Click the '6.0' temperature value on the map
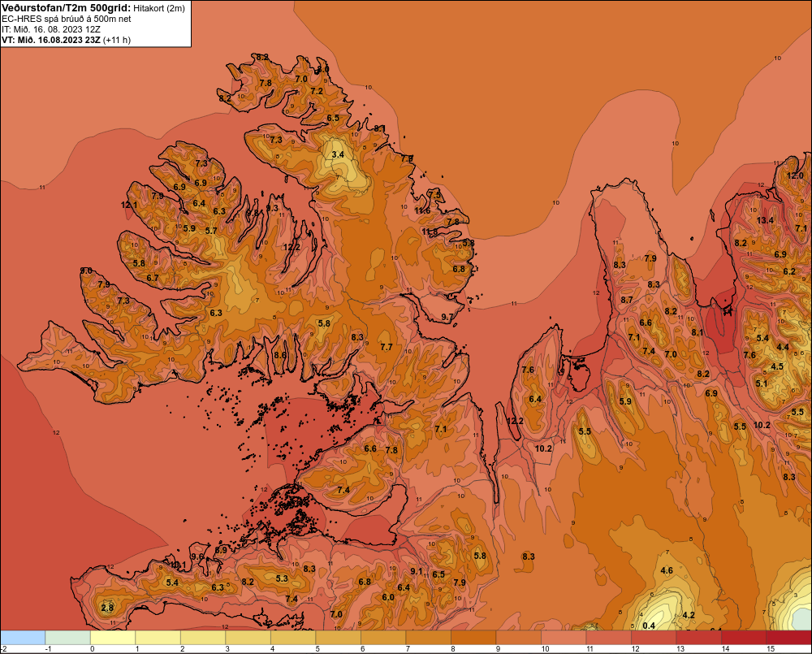This screenshot has height=654, width=812. [388, 597]
